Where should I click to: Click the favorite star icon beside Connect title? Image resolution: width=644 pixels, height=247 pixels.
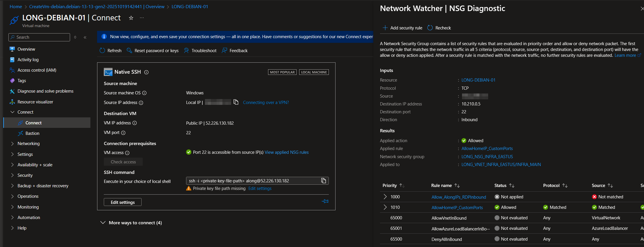(x=131, y=18)
